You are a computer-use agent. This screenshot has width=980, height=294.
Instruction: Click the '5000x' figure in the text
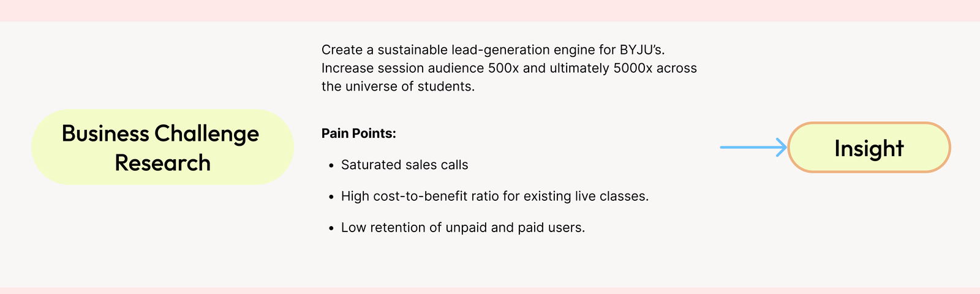[x=633, y=68]
